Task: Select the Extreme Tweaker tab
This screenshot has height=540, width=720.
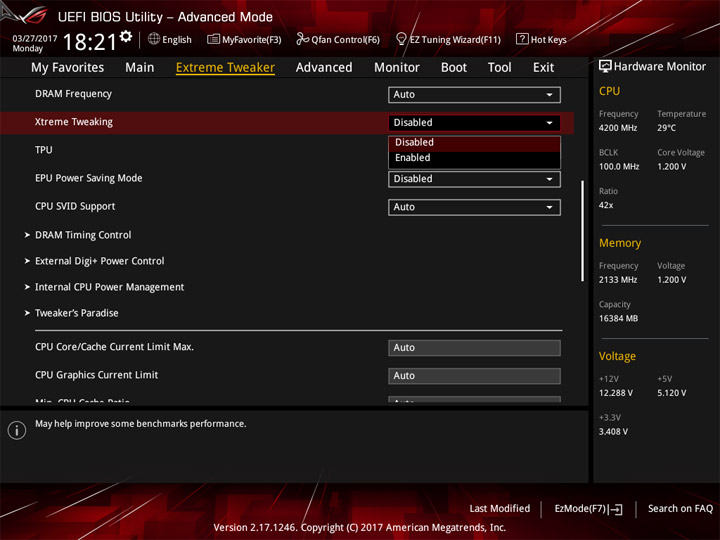Action: [x=225, y=68]
